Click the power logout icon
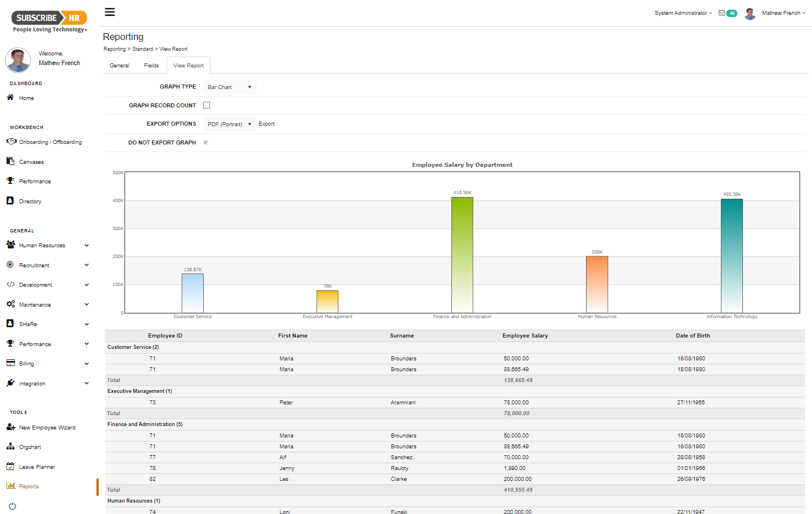 pos(12,506)
